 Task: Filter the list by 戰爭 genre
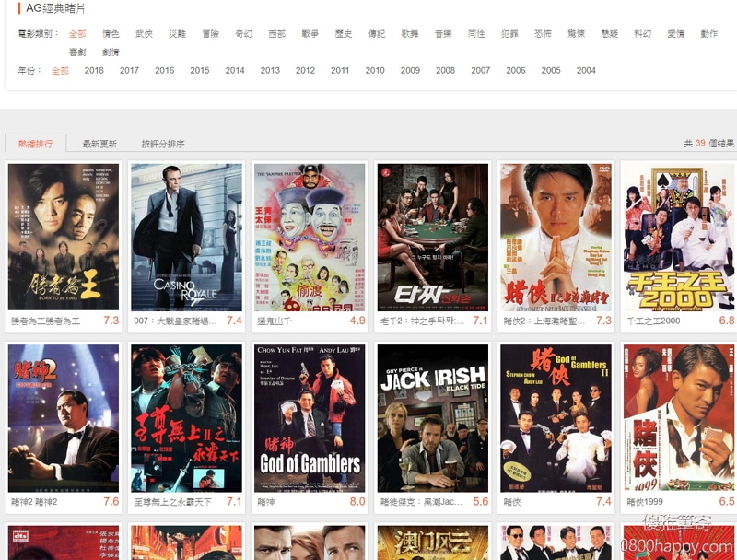tap(310, 34)
